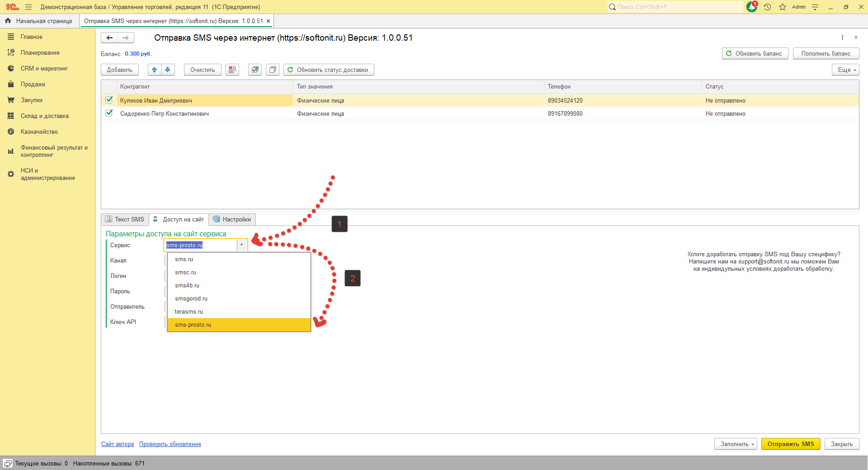Screen dimensions: 868x470
Task: Switch to the Текст SMS tab
Action: click(125, 219)
